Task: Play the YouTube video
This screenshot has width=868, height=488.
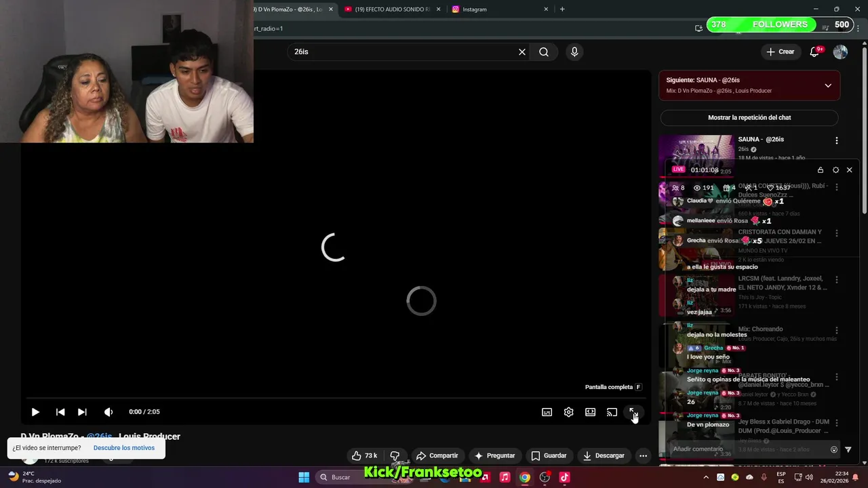Action: click(35, 412)
